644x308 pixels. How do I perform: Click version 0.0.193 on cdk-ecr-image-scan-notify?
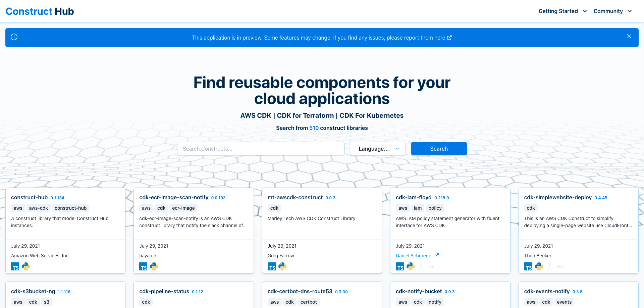218,198
